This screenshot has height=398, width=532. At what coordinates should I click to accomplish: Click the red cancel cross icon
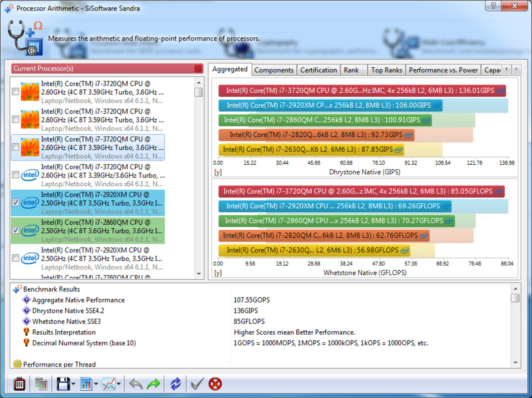click(x=215, y=384)
